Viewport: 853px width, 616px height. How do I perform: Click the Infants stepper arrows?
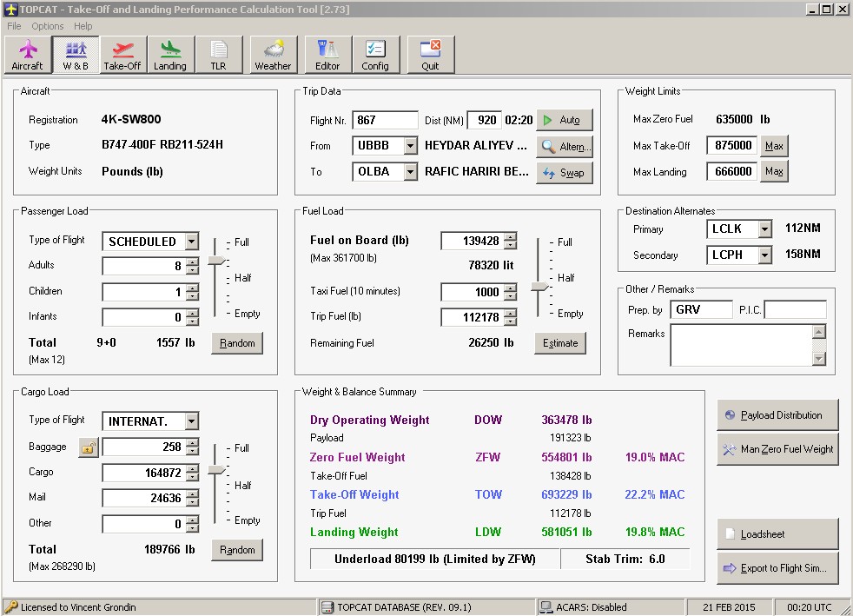tap(192, 317)
